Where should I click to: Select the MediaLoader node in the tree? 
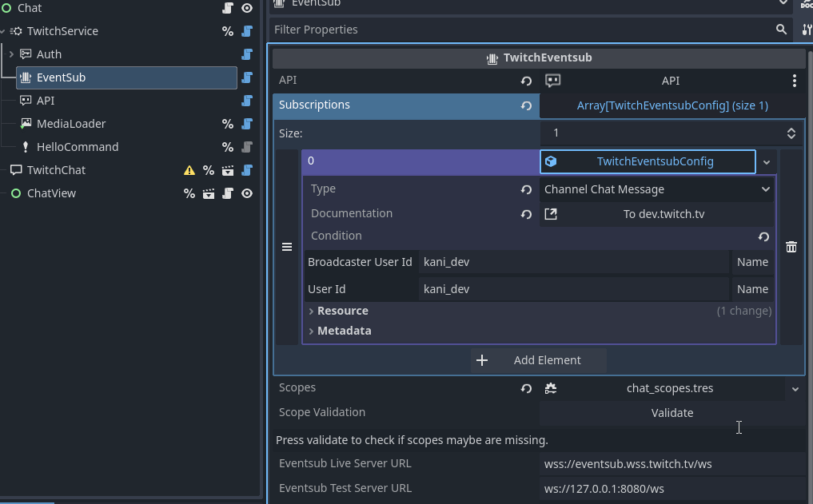[x=70, y=124]
